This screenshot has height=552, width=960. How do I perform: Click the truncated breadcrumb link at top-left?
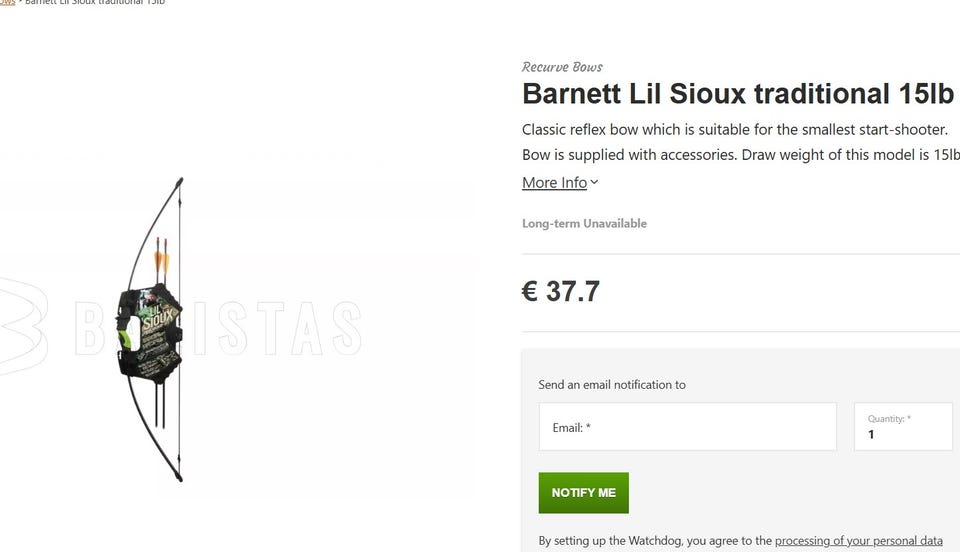(7, 3)
